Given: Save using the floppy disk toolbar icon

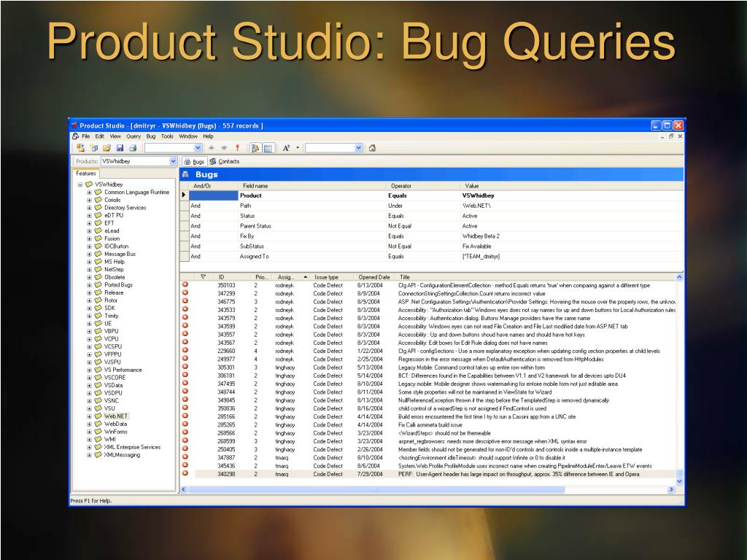Looking at the screenshot, I should pos(120,148).
